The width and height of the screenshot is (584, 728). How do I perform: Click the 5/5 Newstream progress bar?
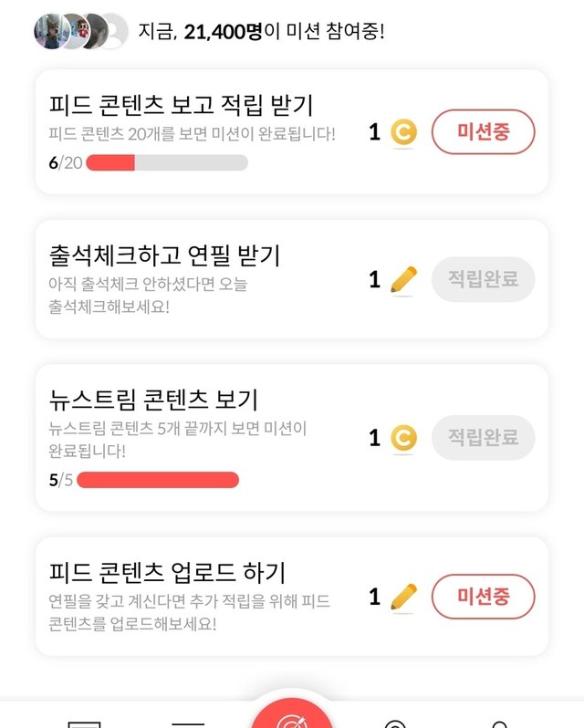158,480
